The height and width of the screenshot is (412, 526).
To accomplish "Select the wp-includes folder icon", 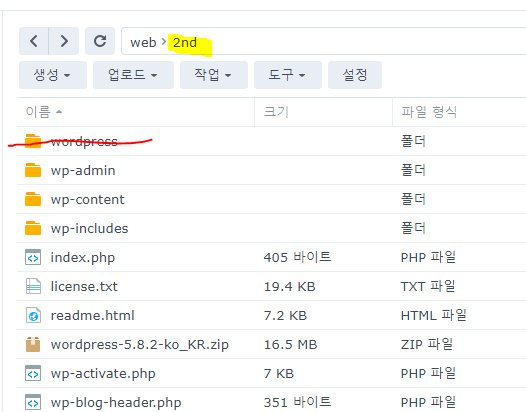I will tap(33, 228).
